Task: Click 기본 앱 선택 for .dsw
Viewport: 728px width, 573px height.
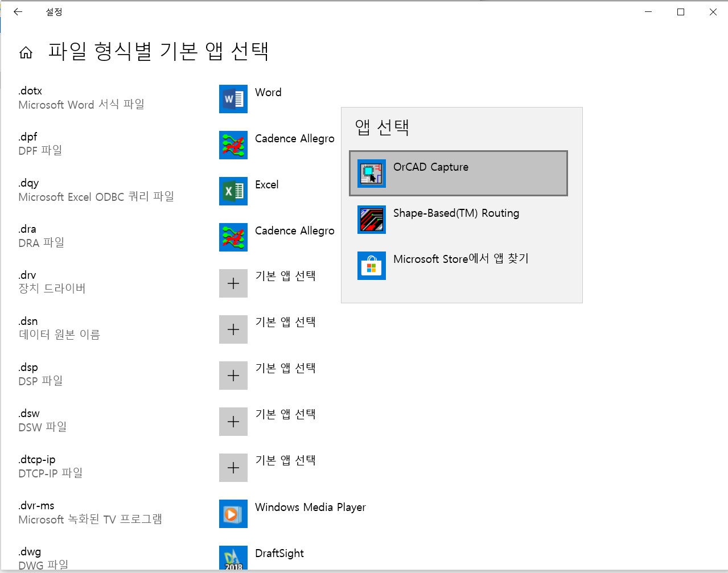Action: tap(286, 414)
